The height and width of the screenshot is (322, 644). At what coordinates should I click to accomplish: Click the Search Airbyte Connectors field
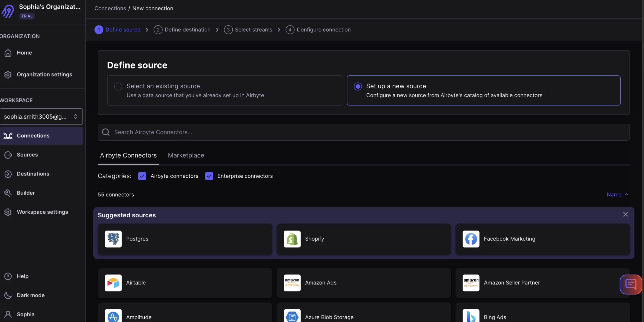click(364, 132)
